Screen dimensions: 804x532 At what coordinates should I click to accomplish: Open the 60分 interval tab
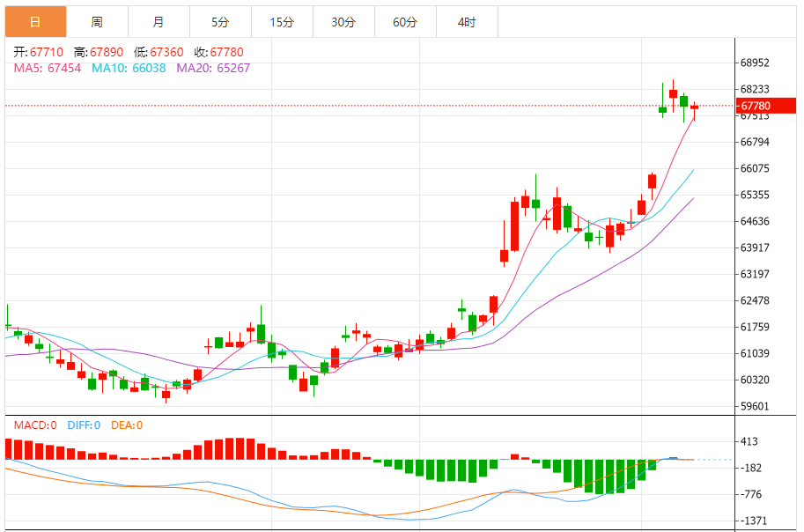pos(405,22)
